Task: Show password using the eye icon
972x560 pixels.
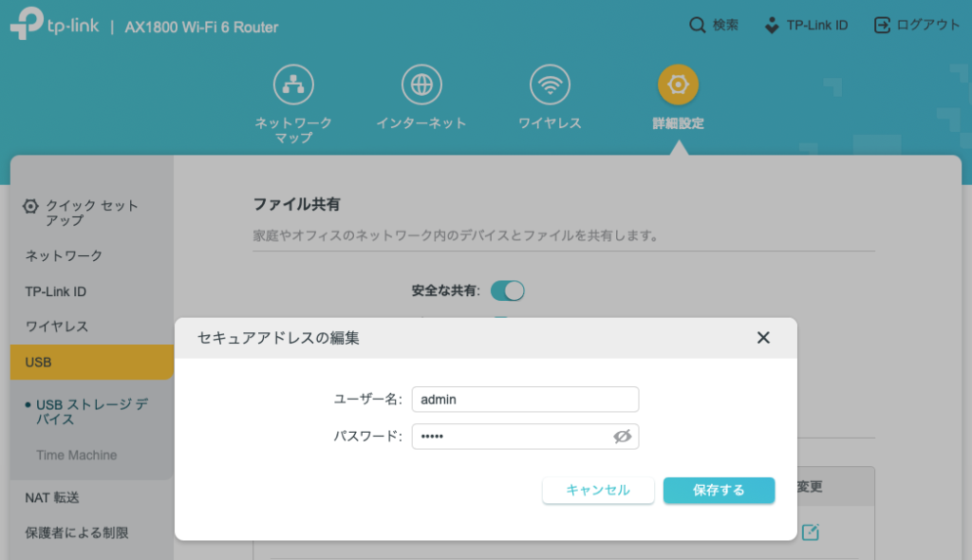Action: (x=622, y=437)
